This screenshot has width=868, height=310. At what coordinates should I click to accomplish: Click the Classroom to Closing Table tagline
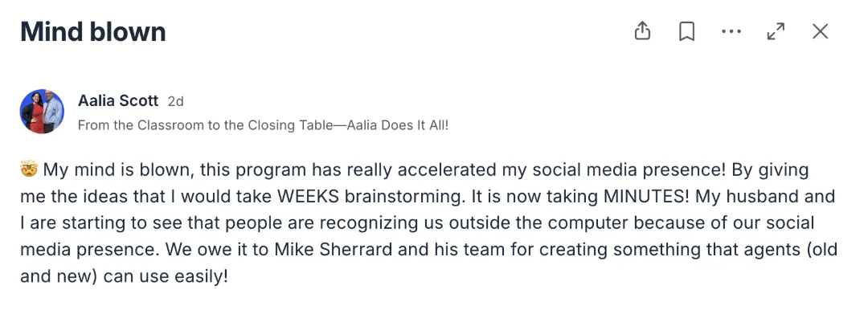coord(263,125)
